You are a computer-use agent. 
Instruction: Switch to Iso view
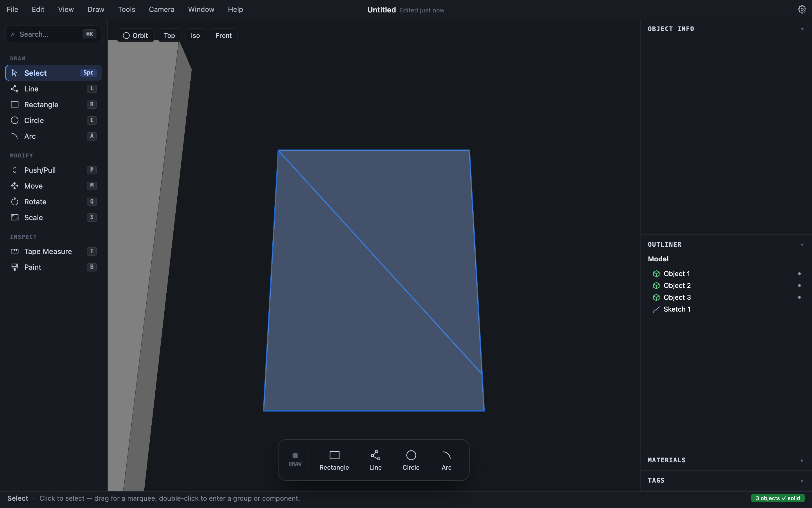[x=195, y=35]
